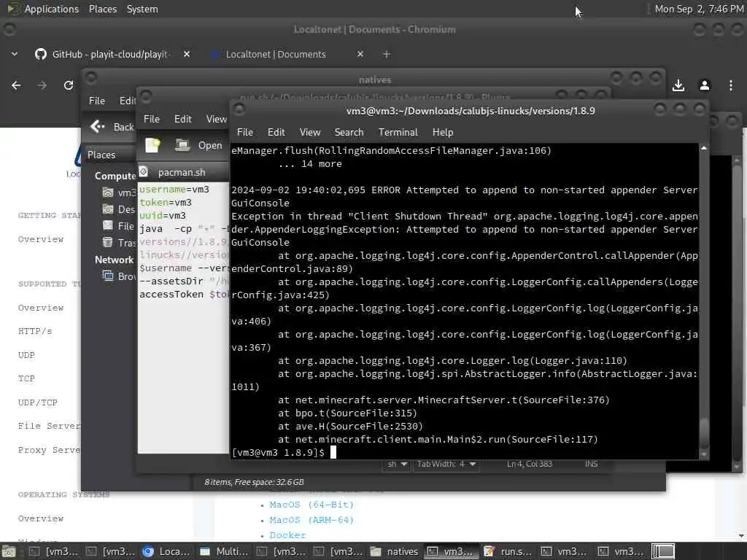747x560 pixels.
Task: Open sh syntax dropdown in Pluma status bar
Action: [396, 464]
